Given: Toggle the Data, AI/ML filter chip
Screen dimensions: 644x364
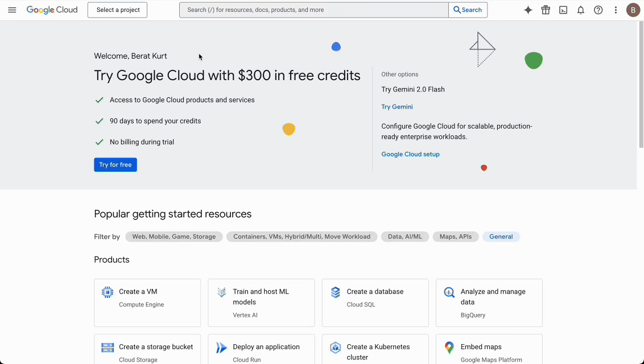Looking at the screenshot, I should 405,237.
